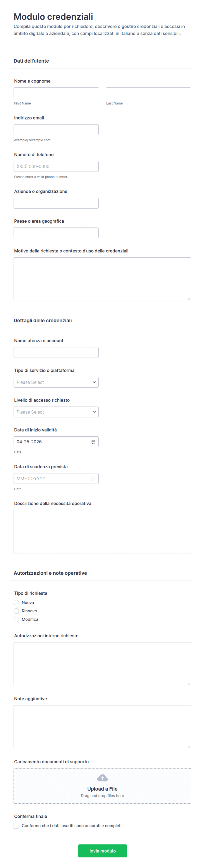Click the Motivo della richiesta text area
The image size is (203, 868).
click(x=102, y=279)
